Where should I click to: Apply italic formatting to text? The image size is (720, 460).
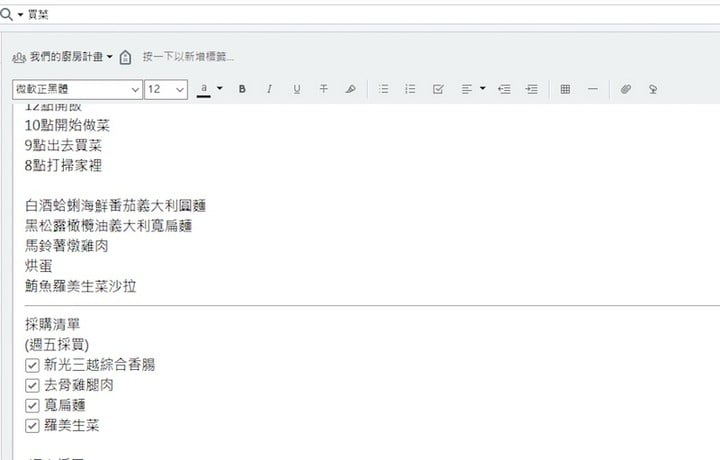[x=269, y=89]
